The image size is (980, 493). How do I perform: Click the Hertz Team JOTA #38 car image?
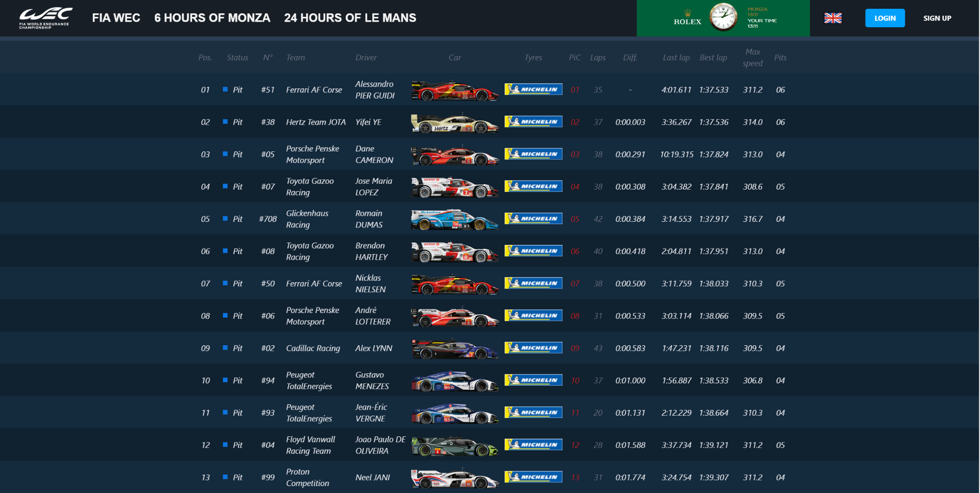tap(454, 122)
